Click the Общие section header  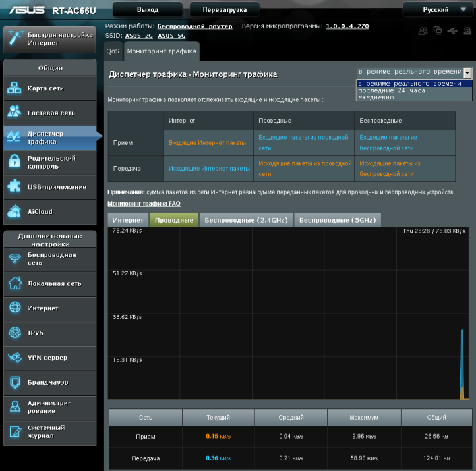point(50,68)
